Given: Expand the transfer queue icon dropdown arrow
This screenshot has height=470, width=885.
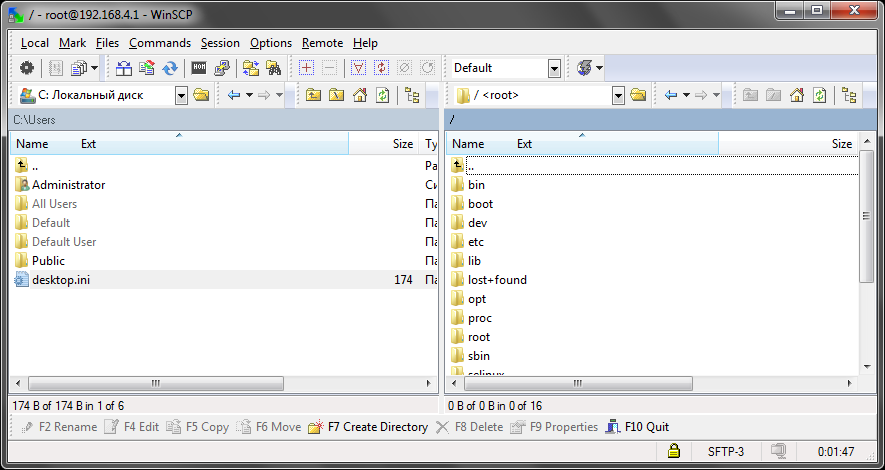Looking at the screenshot, I should tap(94, 68).
